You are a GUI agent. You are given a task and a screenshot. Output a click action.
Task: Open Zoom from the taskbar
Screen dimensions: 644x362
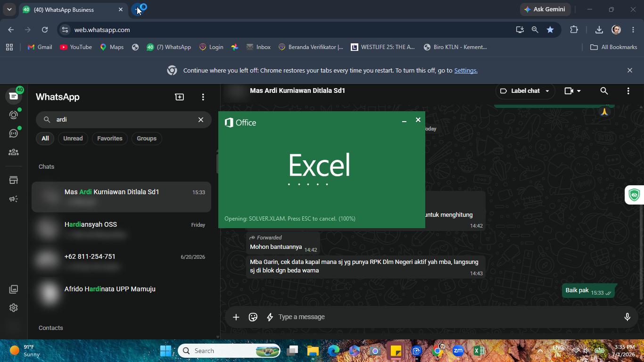[458, 351]
